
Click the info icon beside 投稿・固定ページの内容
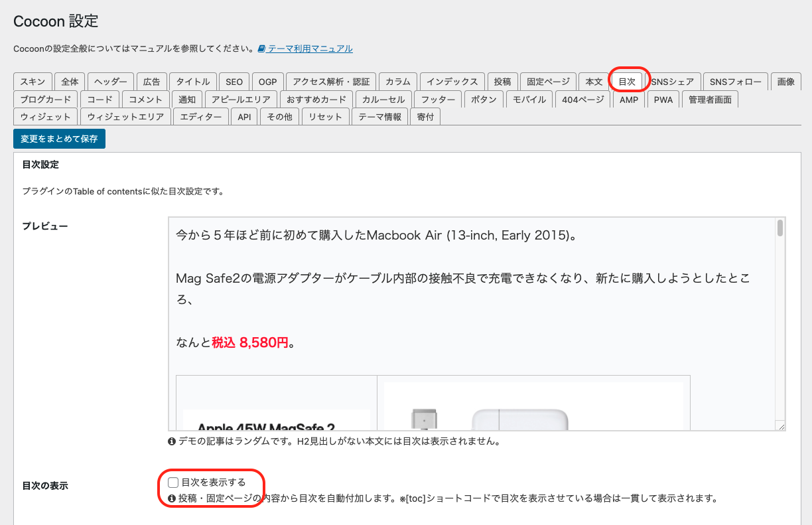point(172,498)
